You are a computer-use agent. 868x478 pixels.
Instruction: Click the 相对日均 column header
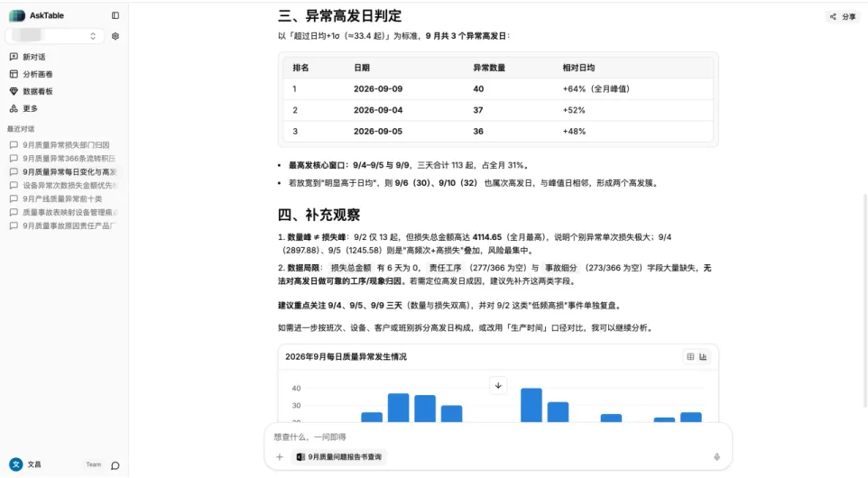578,68
